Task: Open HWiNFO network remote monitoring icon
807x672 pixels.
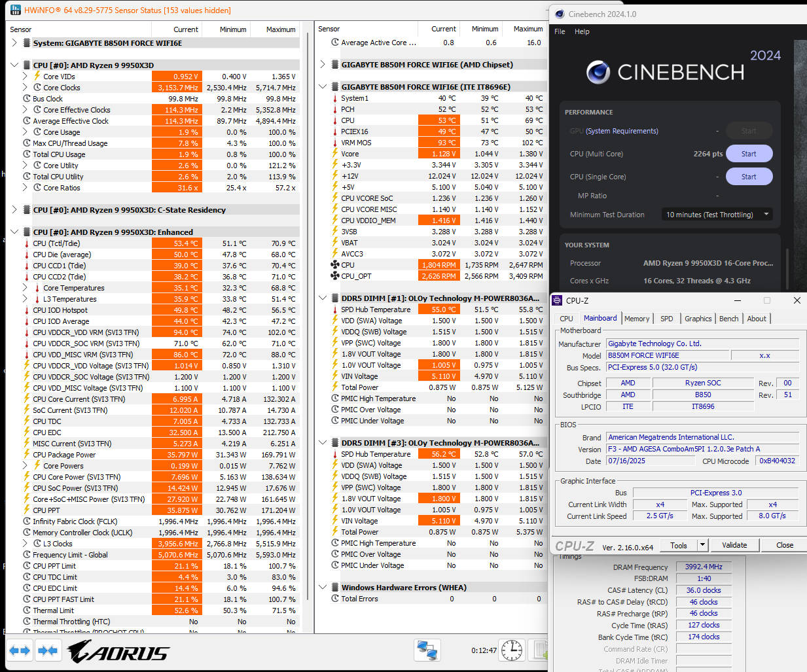Action: pos(427,650)
